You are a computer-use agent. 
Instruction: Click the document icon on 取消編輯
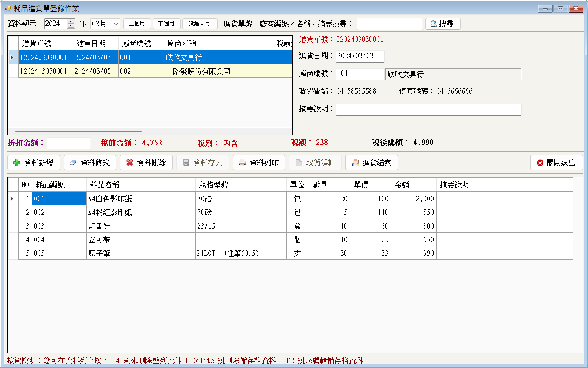[x=299, y=163]
